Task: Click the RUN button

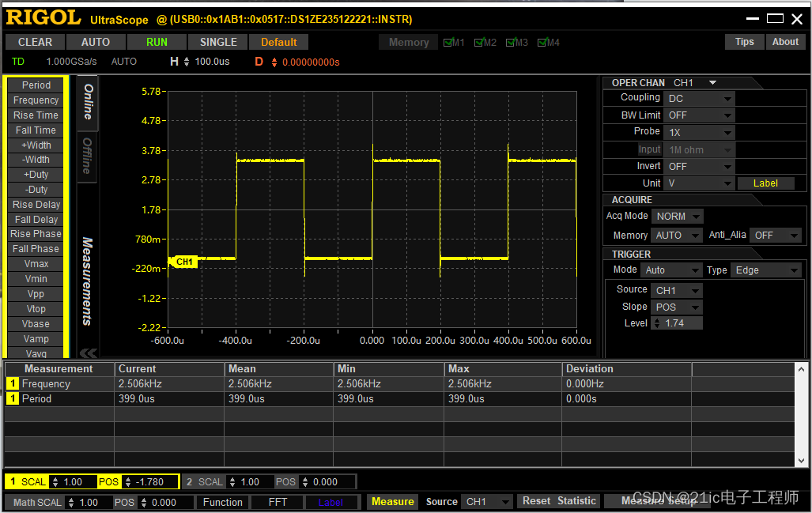Action: [x=157, y=42]
